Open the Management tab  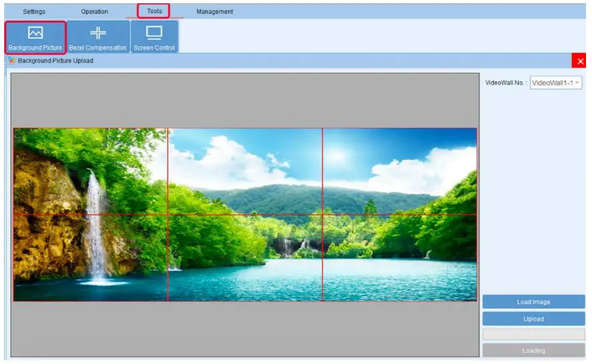pyautogui.click(x=214, y=12)
